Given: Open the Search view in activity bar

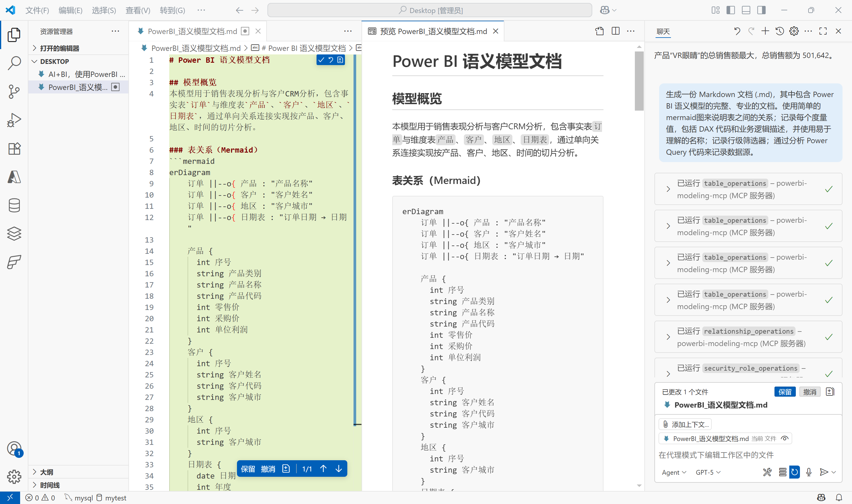Looking at the screenshot, I should click(14, 63).
